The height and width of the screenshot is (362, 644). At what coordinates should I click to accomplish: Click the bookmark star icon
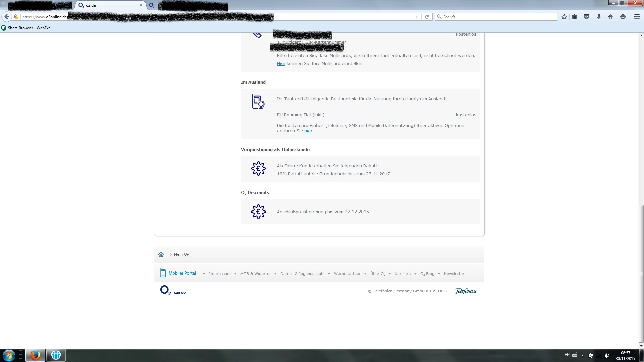(x=564, y=17)
